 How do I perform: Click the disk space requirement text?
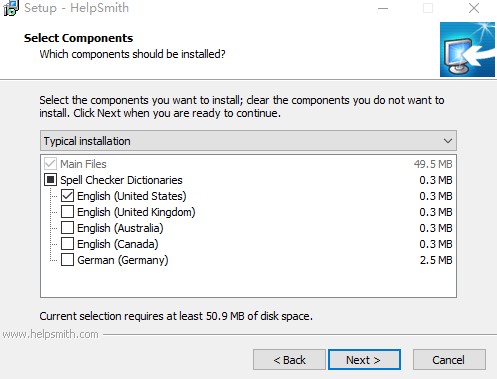click(x=176, y=316)
